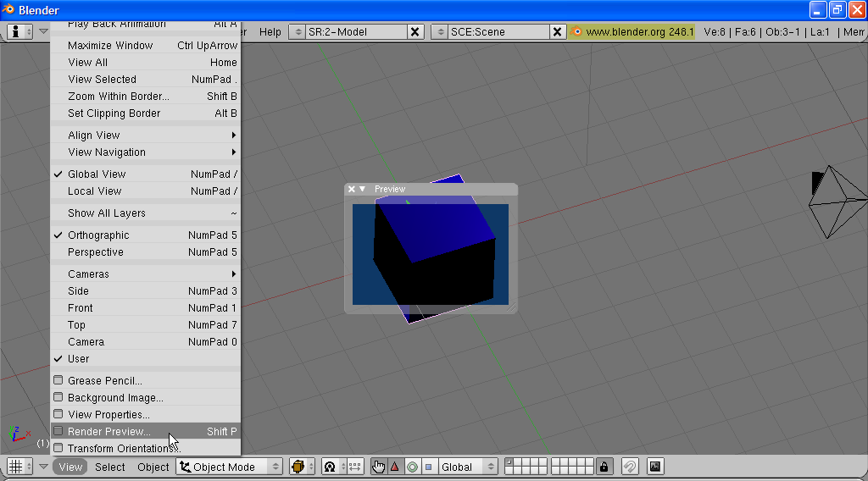Click the SR:2-Model name field
Screen dimensions: 868x481
[357, 32]
